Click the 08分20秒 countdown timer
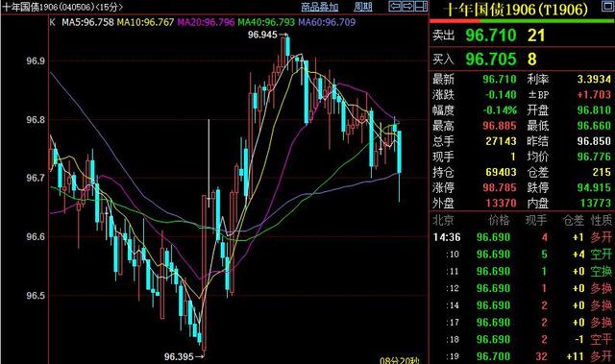Screen dimensions: 615x364 [400, 360]
